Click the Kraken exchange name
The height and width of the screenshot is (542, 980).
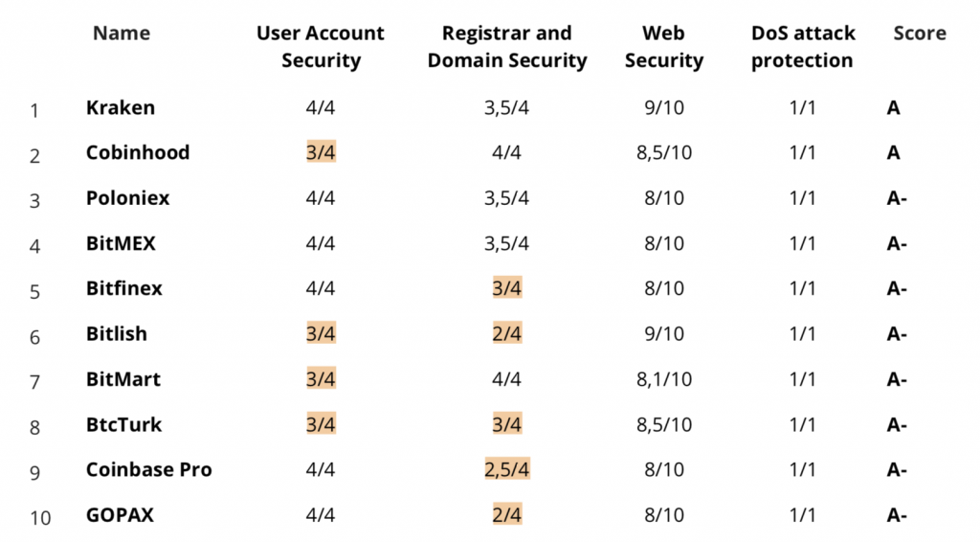(120, 107)
